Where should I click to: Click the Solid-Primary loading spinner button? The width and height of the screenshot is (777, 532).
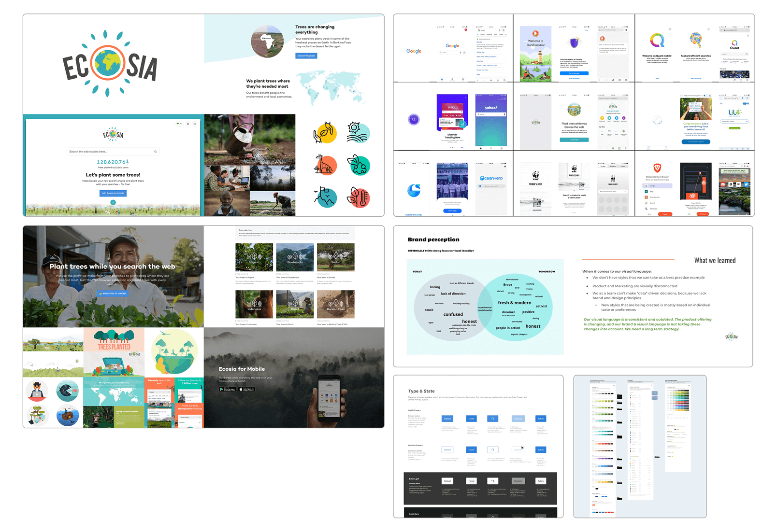(x=493, y=419)
